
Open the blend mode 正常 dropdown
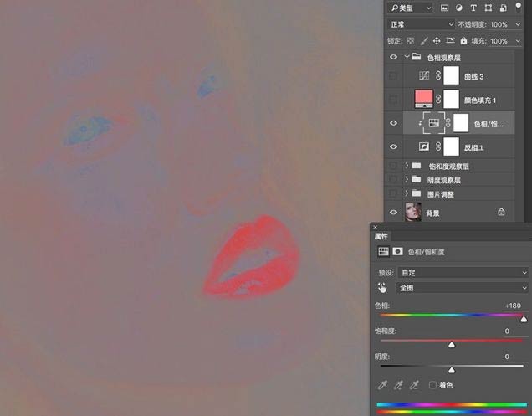420,24
